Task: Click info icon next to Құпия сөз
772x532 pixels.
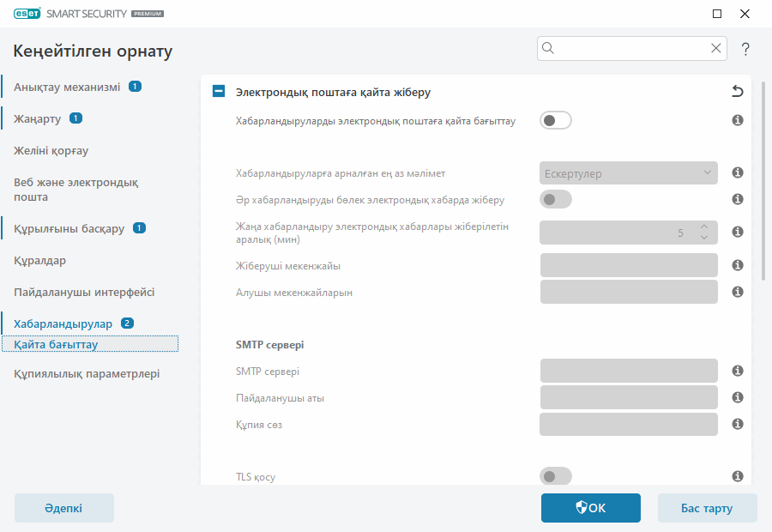Action: pos(737,424)
